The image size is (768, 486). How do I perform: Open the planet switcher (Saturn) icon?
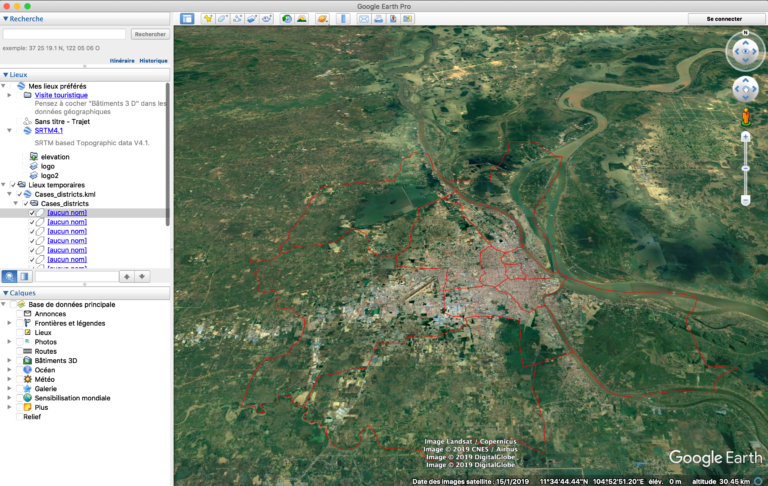(x=322, y=19)
